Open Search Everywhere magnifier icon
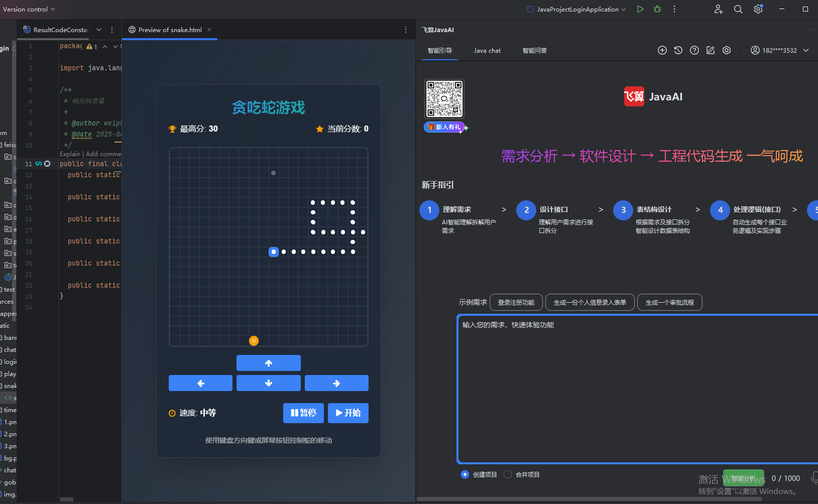The image size is (818, 504). (x=738, y=9)
